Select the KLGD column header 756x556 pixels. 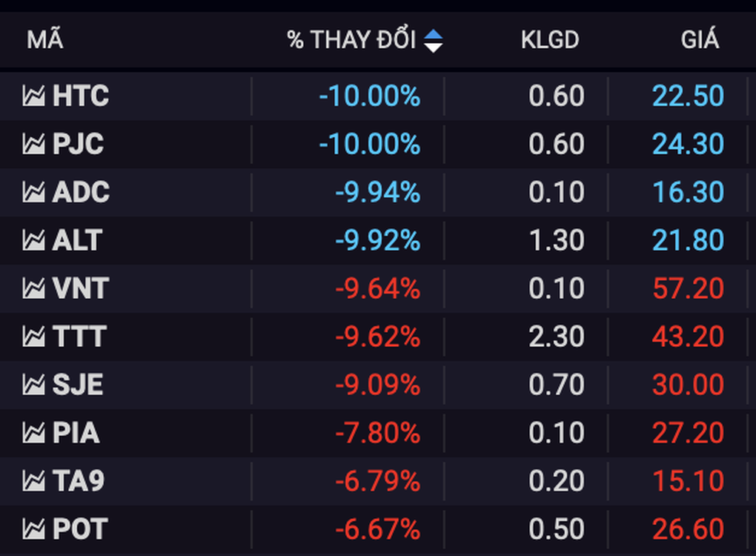[550, 40]
